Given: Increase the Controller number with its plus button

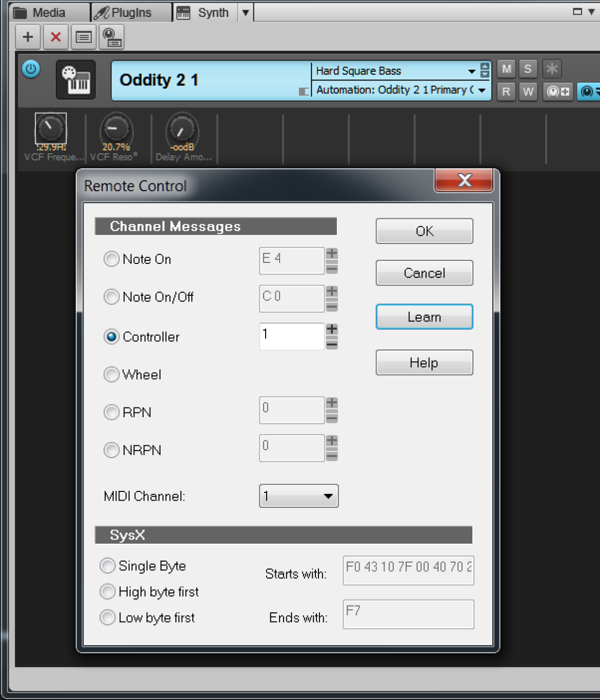Looking at the screenshot, I should [x=332, y=329].
